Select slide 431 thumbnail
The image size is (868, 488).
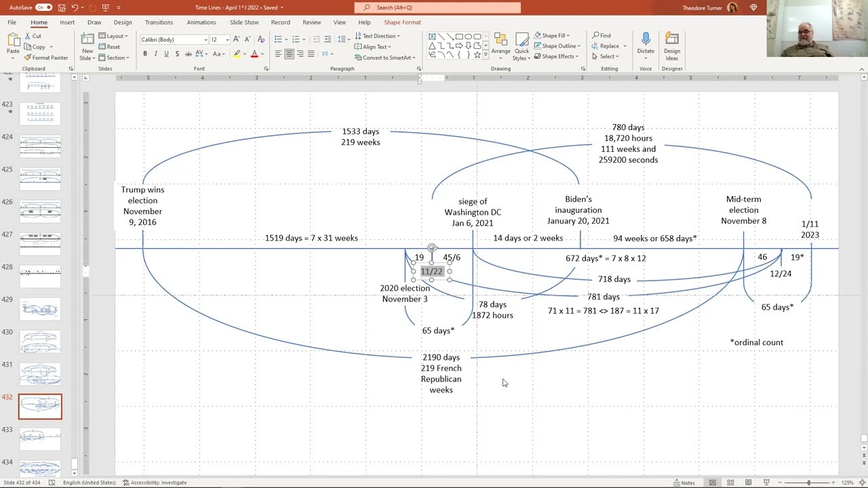coord(40,373)
